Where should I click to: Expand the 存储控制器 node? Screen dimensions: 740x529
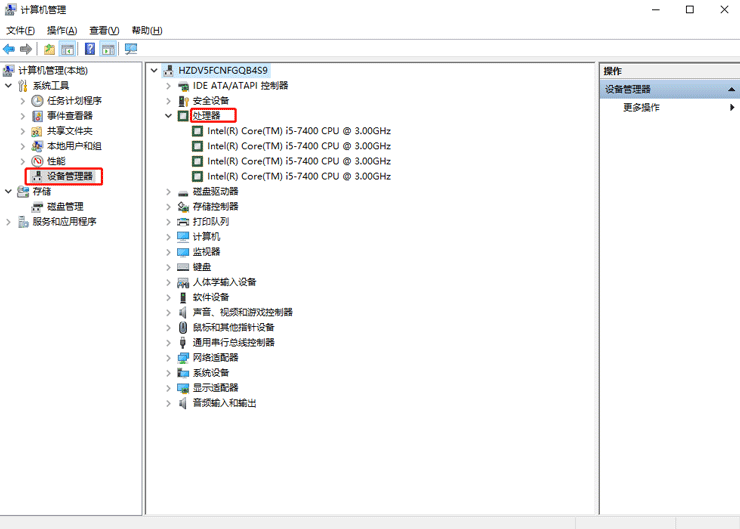[x=168, y=207]
